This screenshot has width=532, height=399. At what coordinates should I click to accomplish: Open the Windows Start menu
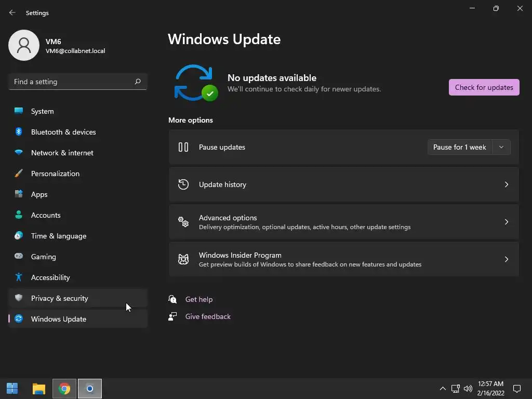coord(12,389)
